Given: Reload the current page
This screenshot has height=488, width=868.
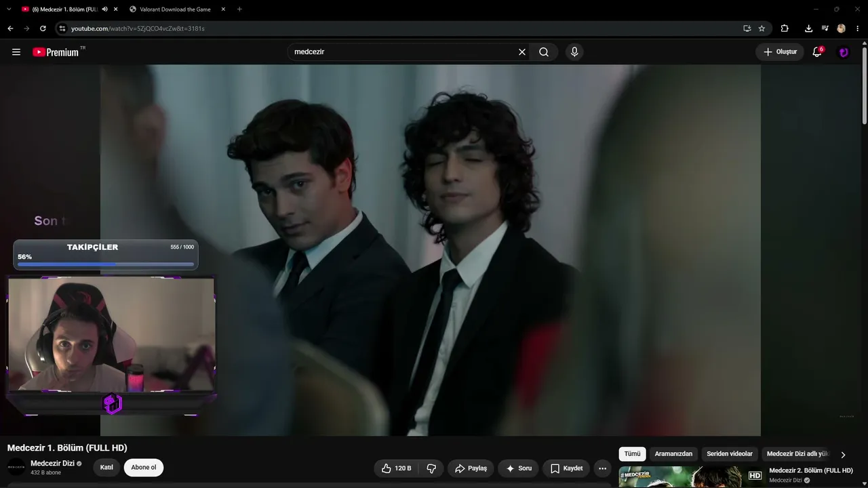Looking at the screenshot, I should tap(43, 28).
